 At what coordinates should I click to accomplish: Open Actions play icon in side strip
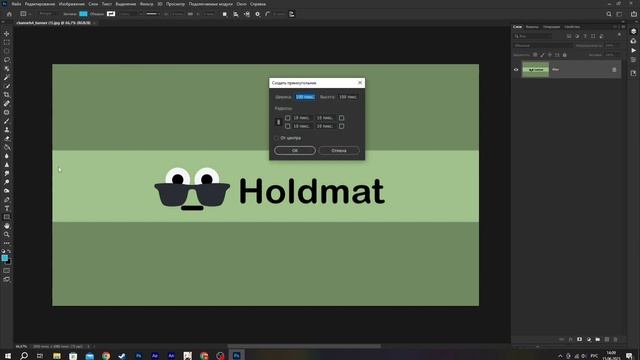click(633, 51)
